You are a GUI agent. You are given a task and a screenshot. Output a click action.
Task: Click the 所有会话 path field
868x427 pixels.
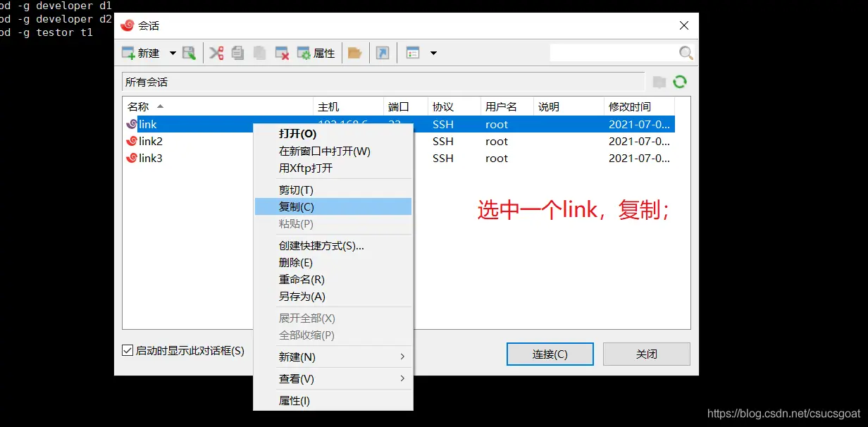[x=383, y=82]
